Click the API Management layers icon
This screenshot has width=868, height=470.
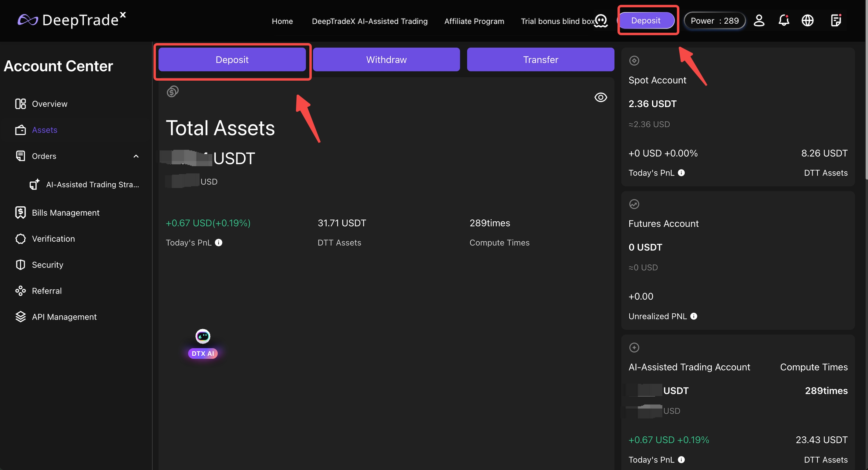pos(21,317)
